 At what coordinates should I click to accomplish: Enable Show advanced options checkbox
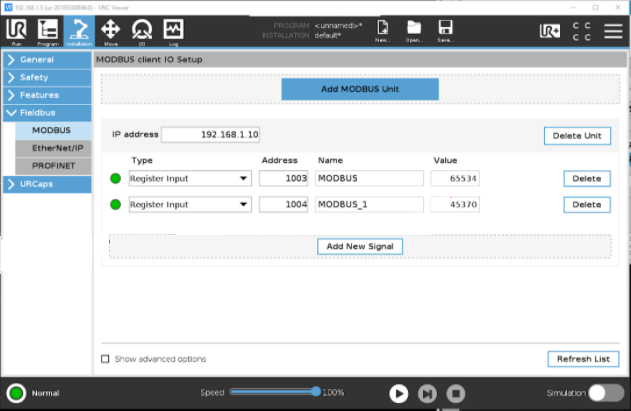tap(105, 359)
